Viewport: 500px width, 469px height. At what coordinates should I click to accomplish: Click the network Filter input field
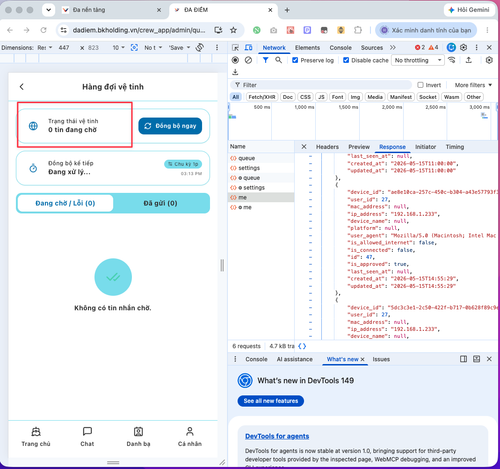pos(321,85)
